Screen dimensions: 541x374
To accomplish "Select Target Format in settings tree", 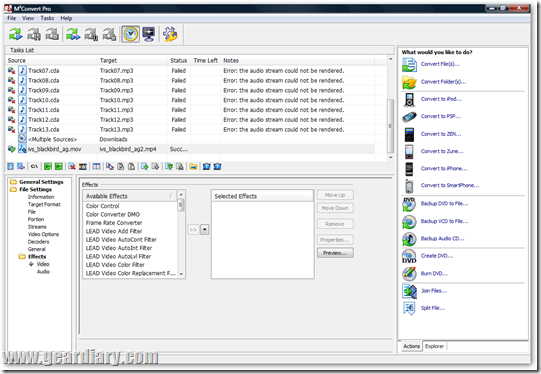I will click(x=44, y=204).
